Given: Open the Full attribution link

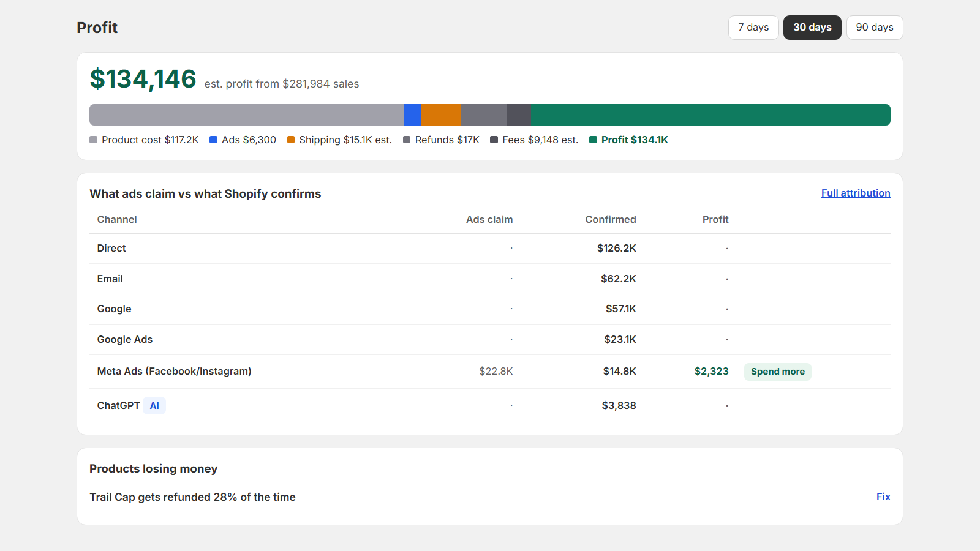Looking at the screenshot, I should (x=856, y=193).
